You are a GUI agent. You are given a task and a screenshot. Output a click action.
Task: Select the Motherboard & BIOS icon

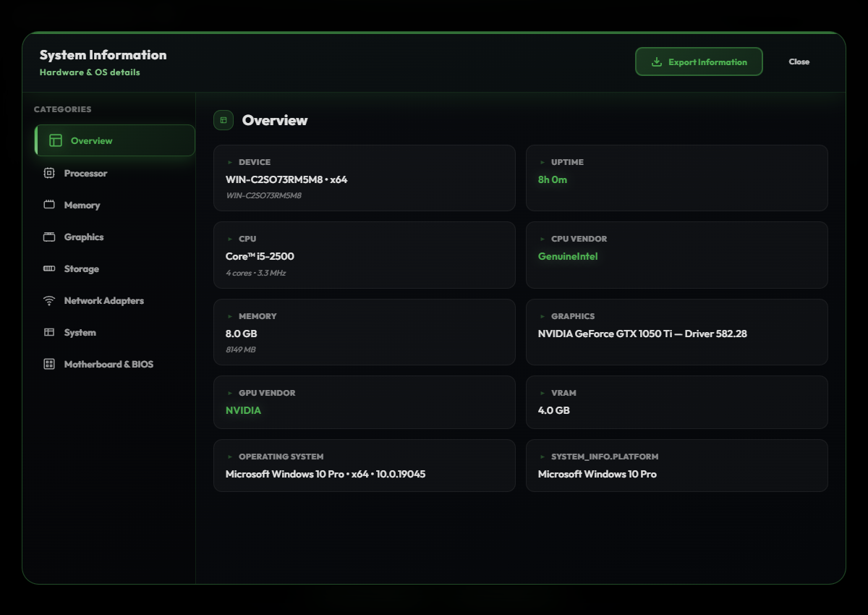pos(51,364)
